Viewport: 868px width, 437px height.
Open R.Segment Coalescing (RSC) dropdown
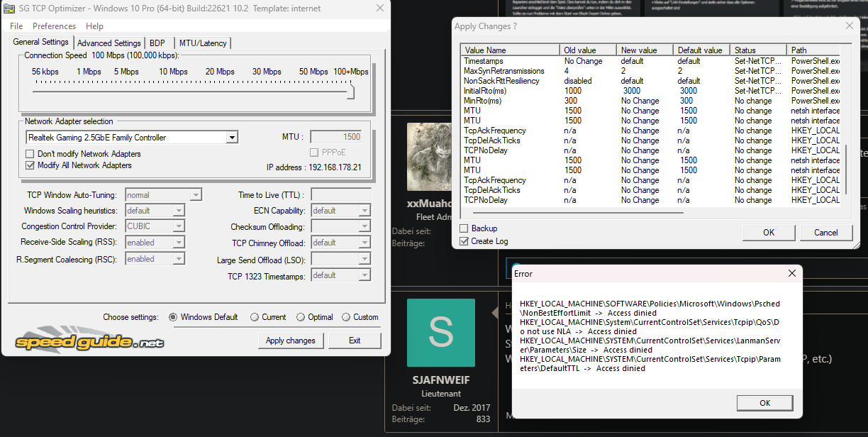[155, 259]
